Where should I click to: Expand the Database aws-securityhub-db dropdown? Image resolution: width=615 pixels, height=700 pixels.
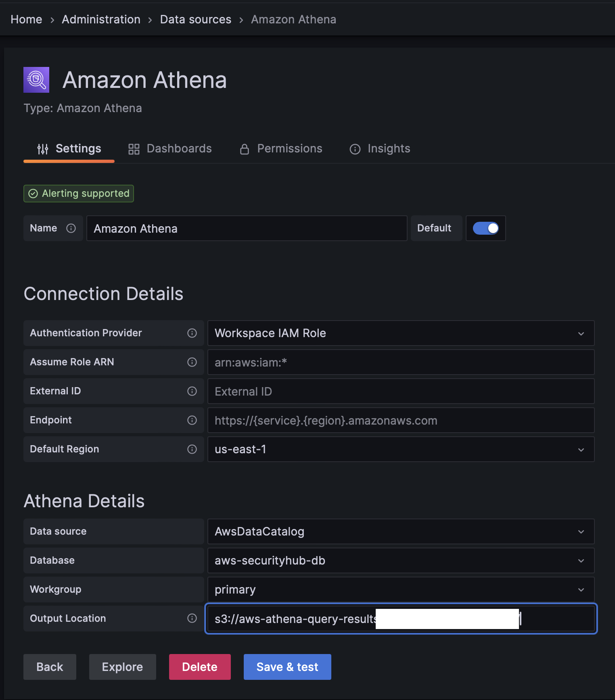pyautogui.click(x=401, y=560)
